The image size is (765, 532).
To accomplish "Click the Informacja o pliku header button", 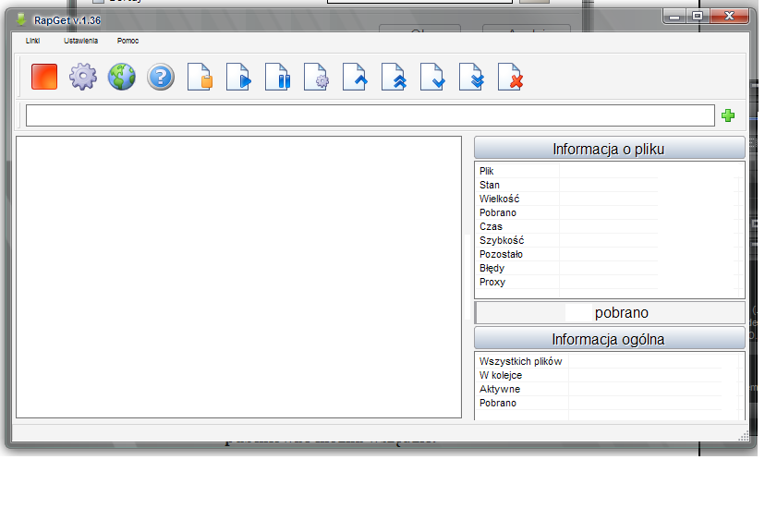I will pyautogui.click(x=609, y=149).
